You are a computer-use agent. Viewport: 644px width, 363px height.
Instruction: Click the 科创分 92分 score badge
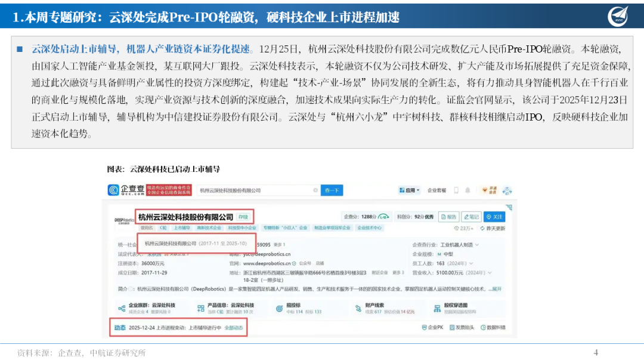coord(415,217)
